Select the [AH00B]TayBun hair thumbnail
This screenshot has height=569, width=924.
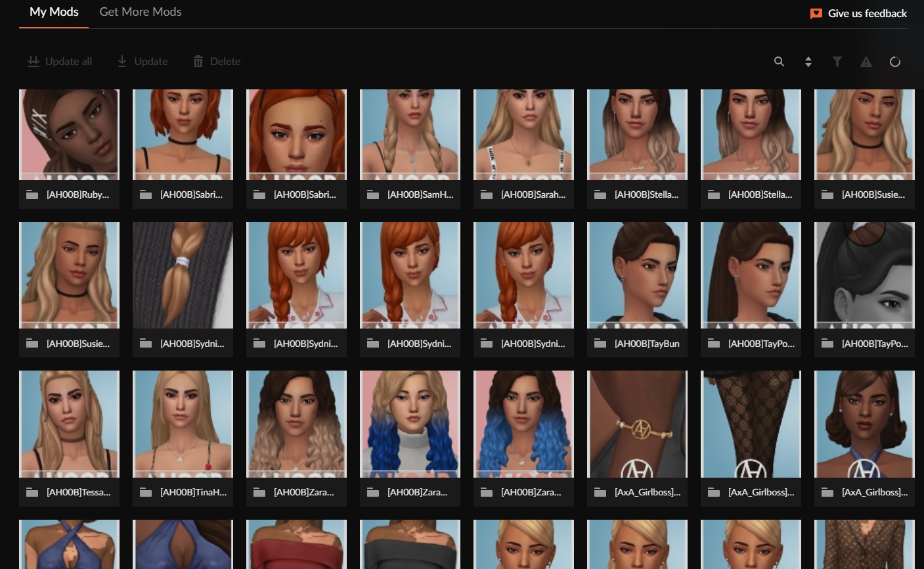click(x=637, y=275)
